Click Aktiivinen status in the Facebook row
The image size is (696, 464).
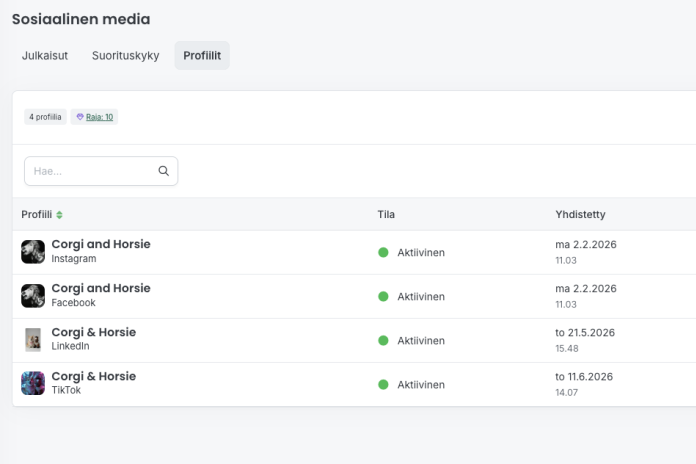[421, 297]
